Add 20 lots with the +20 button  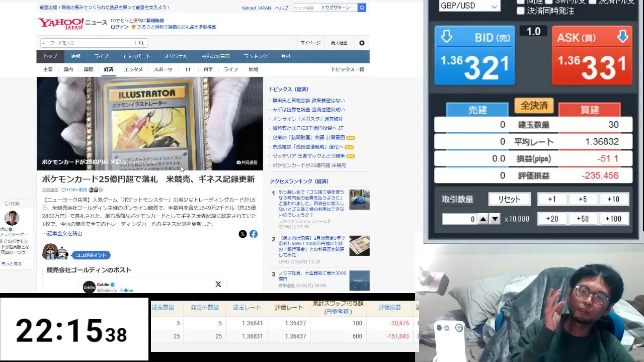552,219
